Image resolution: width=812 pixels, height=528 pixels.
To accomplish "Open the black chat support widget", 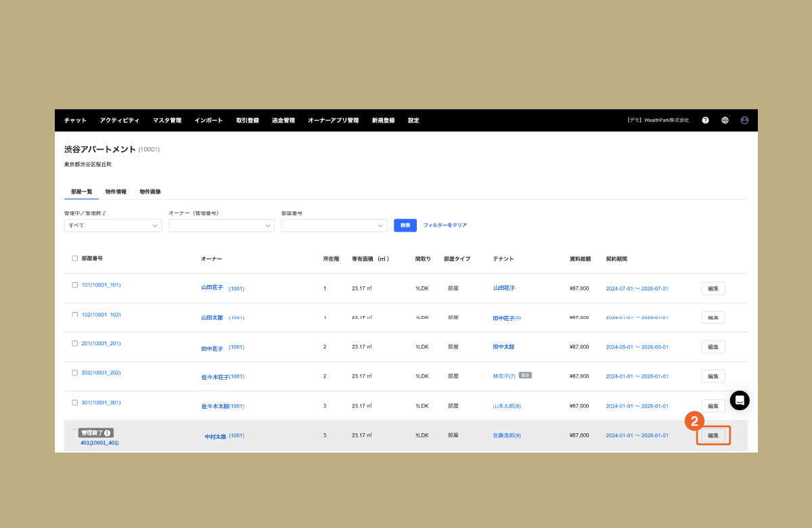I will [x=739, y=400].
